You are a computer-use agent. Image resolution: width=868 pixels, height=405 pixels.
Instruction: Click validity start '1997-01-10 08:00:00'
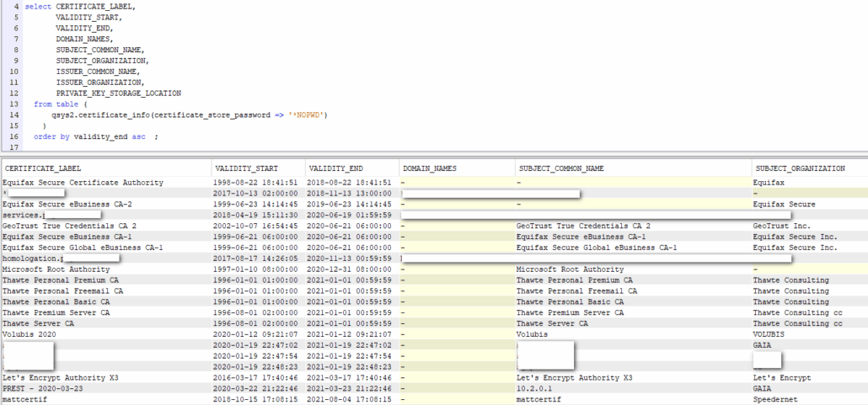tap(255, 269)
